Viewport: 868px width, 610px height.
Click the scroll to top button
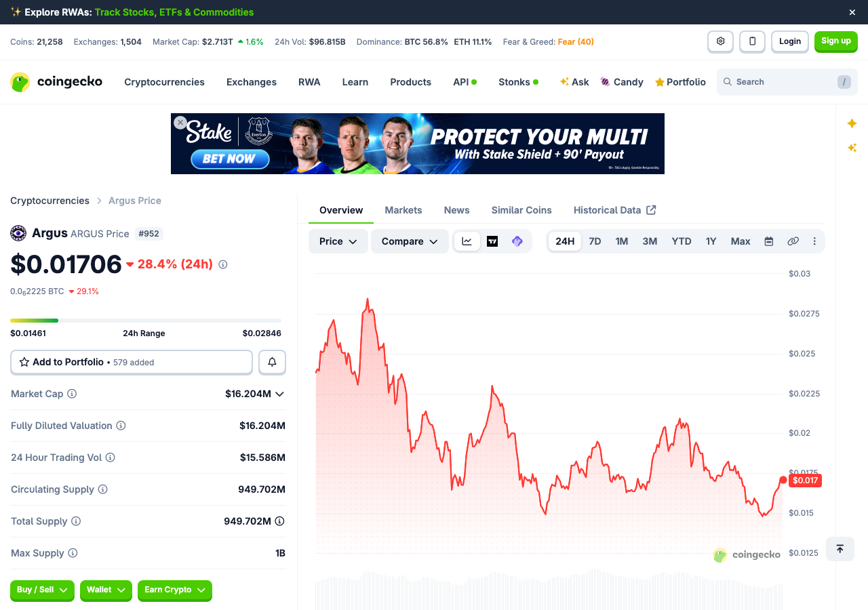[840, 549]
